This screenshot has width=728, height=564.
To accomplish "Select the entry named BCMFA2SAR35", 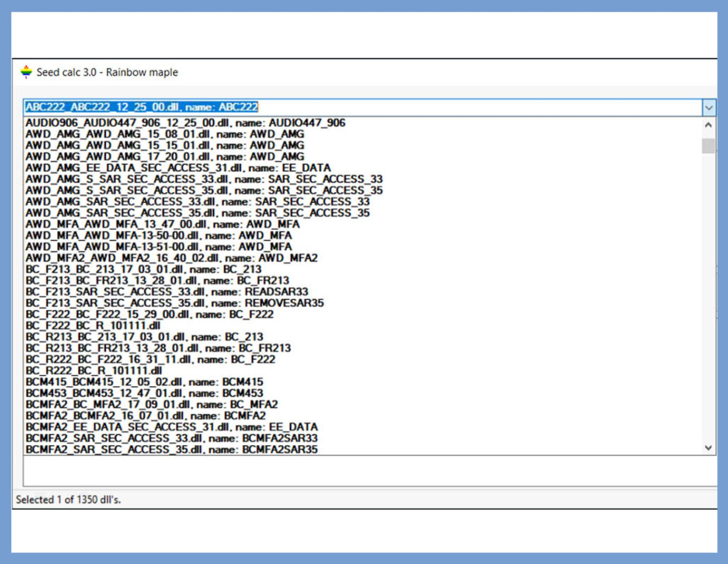I will pyautogui.click(x=171, y=450).
